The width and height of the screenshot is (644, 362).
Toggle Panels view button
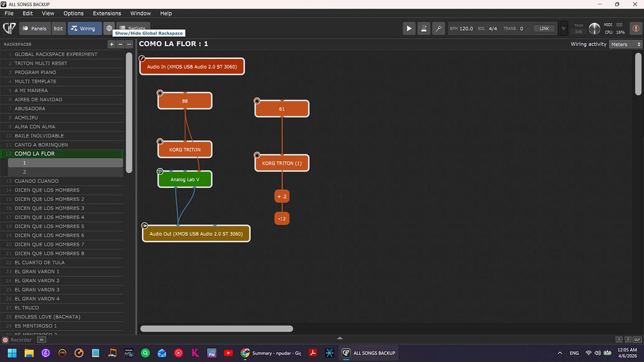(x=34, y=29)
